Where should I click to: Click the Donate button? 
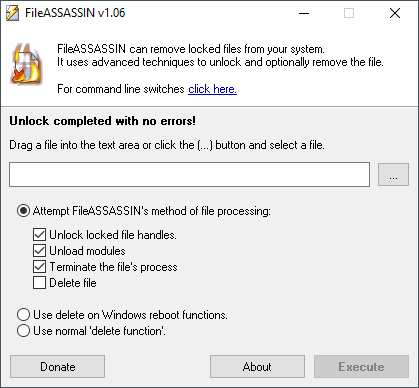57,367
